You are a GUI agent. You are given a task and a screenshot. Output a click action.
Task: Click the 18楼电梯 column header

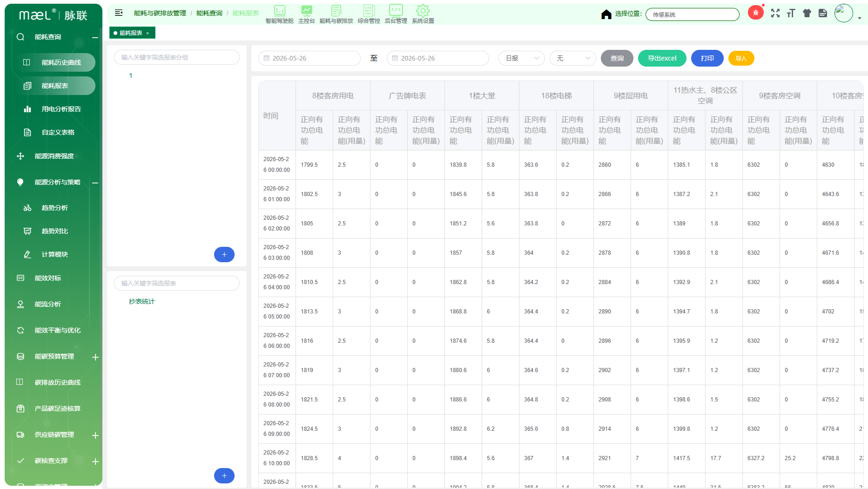(556, 95)
